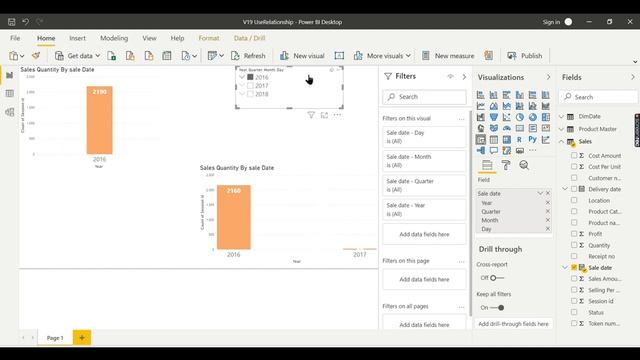
Task: Open More visuals dropdown
Action: point(408,56)
